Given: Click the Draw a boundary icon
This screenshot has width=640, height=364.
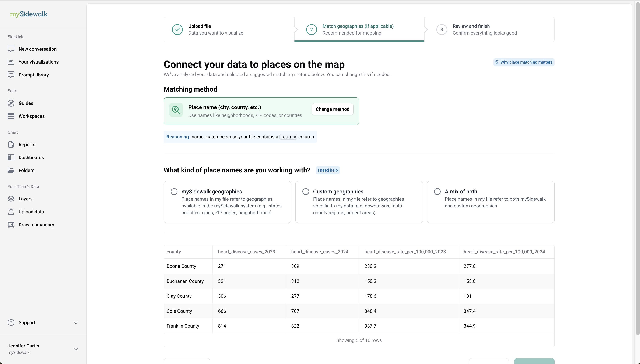Looking at the screenshot, I should (x=11, y=225).
